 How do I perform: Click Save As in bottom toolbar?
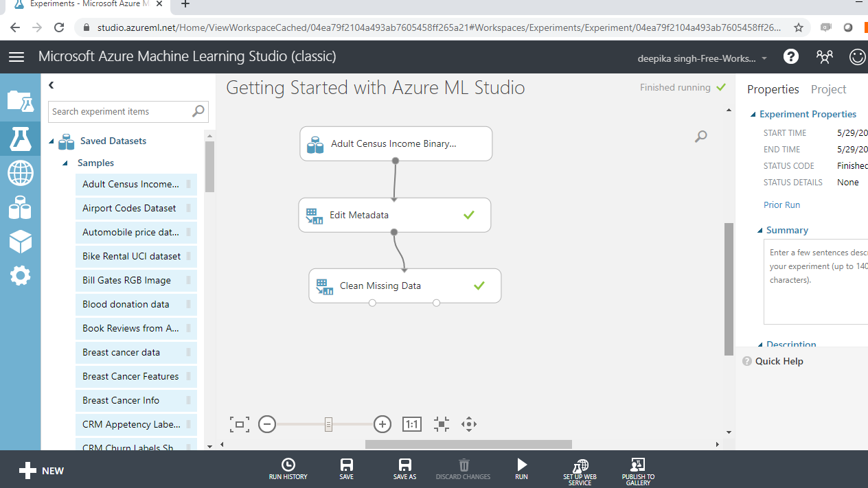click(404, 469)
